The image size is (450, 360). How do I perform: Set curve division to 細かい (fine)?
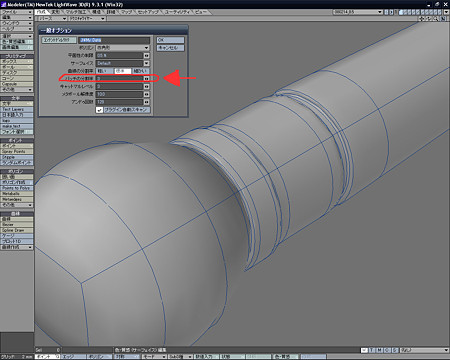click(141, 71)
